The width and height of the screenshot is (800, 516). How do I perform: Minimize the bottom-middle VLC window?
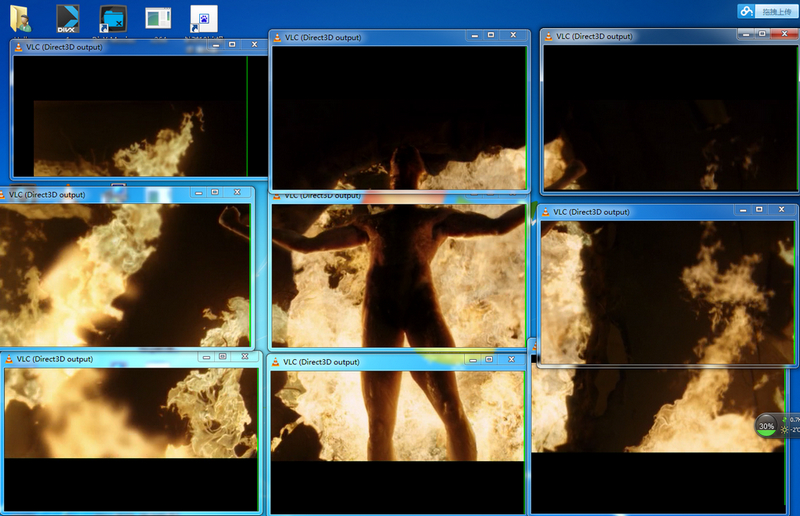pyautogui.click(x=473, y=360)
